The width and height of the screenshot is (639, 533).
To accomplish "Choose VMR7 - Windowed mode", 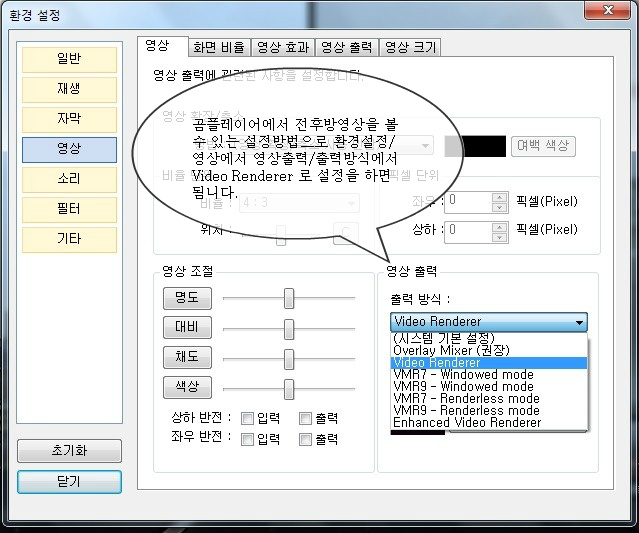I will 489,374.
